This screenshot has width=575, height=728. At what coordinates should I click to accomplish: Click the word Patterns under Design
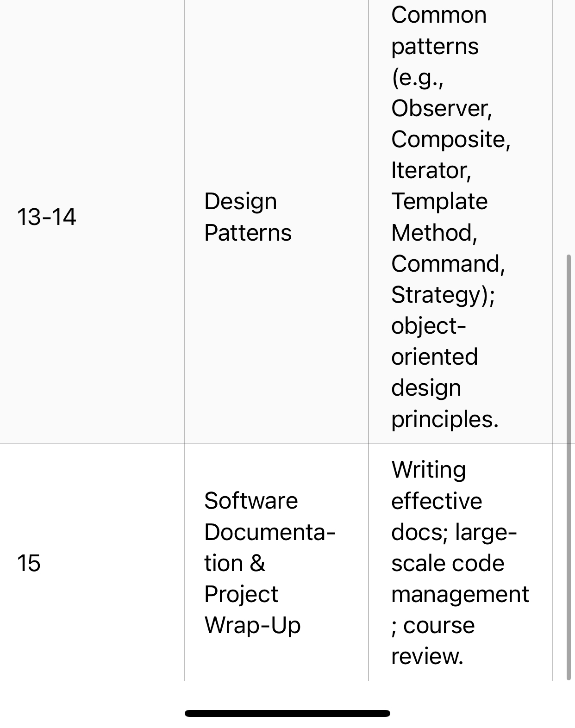click(x=248, y=232)
